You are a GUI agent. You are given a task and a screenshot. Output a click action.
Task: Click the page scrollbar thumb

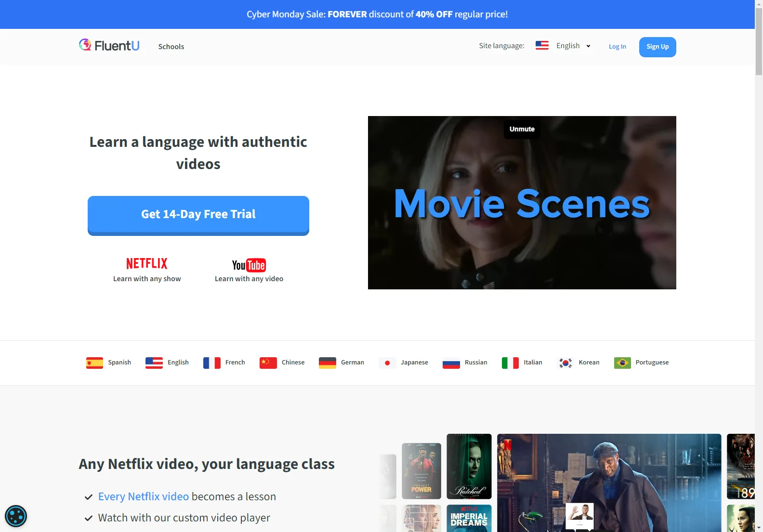point(759,41)
